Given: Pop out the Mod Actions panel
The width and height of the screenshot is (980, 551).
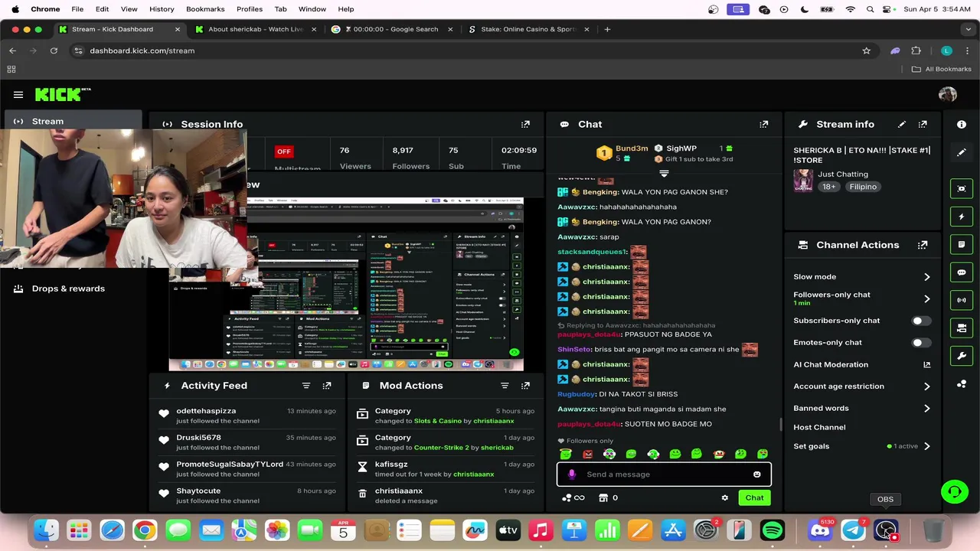Looking at the screenshot, I should [525, 386].
